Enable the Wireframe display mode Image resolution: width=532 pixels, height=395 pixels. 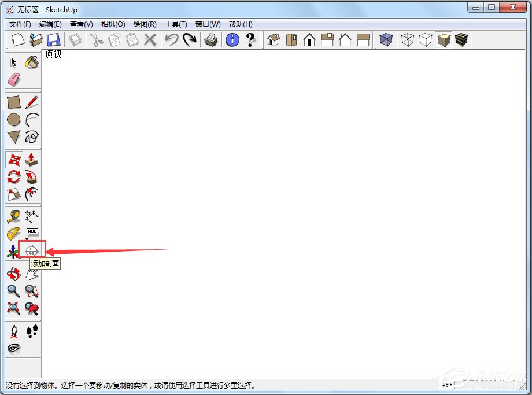(x=408, y=40)
